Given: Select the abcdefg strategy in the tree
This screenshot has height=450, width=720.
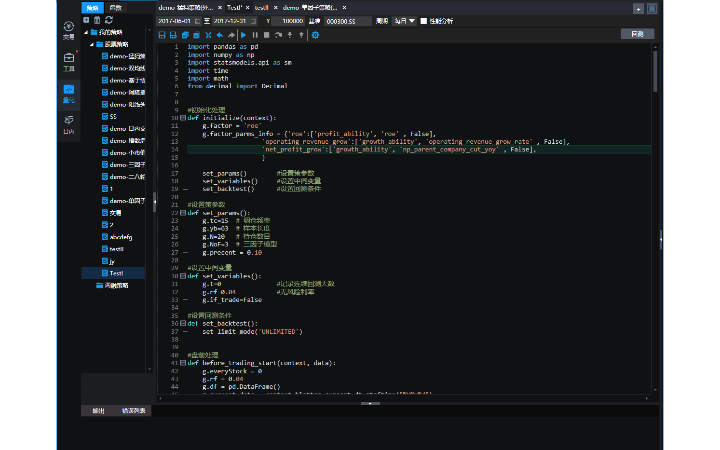Looking at the screenshot, I should pos(117,237).
